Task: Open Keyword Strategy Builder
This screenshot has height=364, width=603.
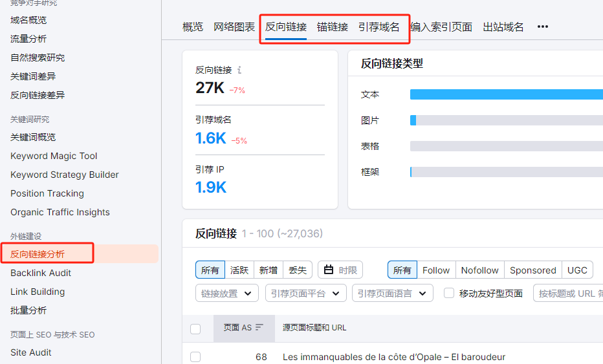Action: (x=65, y=175)
